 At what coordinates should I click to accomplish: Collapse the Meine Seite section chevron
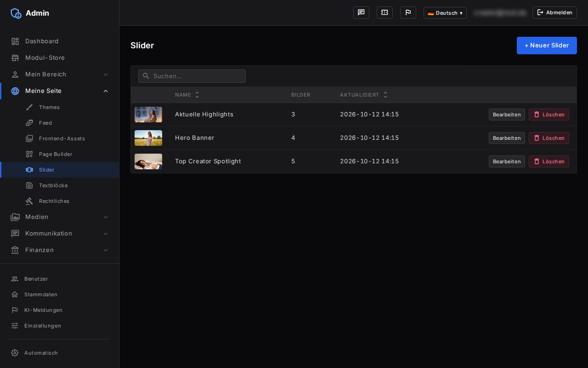pos(106,91)
